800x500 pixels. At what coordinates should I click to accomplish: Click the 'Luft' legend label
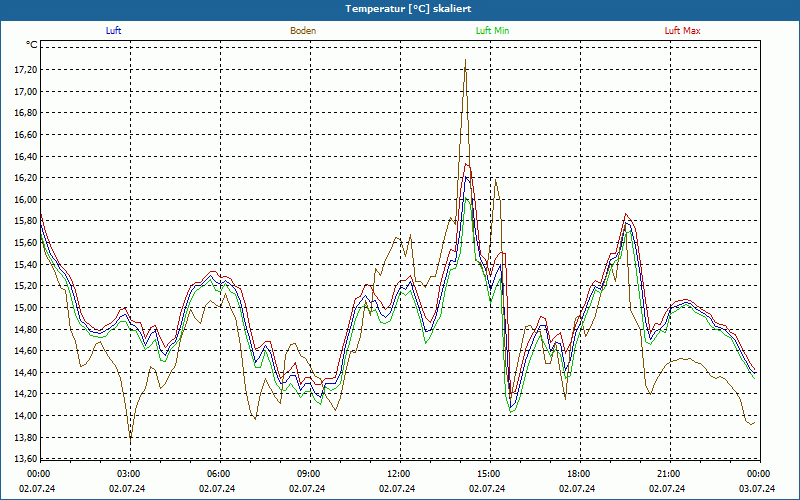click(113, 31)
